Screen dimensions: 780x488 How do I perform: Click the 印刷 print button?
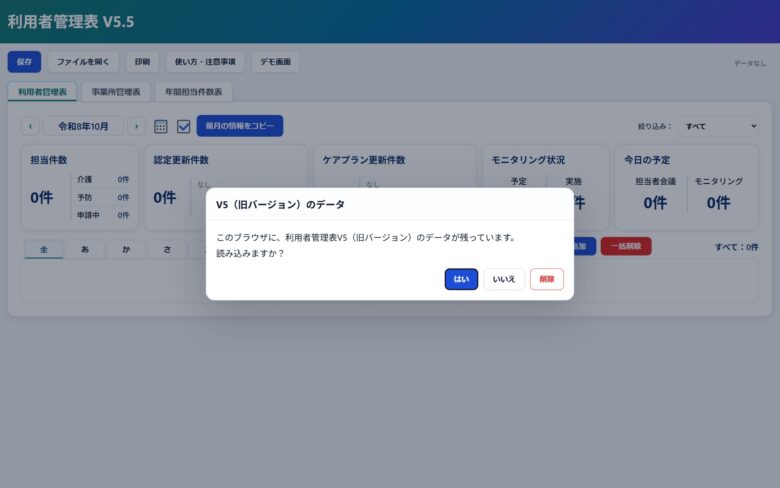pyautogui.click(x=142, y=62)
